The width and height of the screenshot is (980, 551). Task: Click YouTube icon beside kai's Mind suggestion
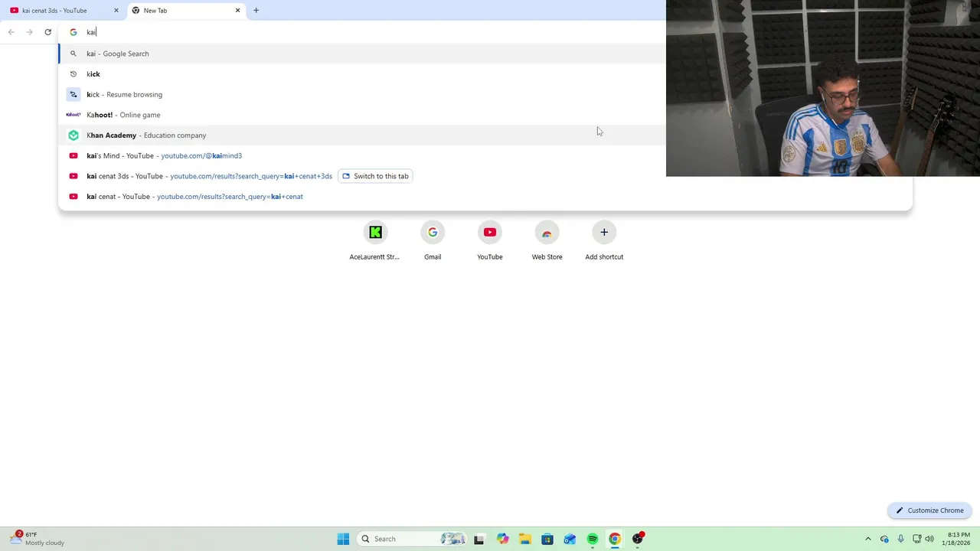(x=73, y=155)
